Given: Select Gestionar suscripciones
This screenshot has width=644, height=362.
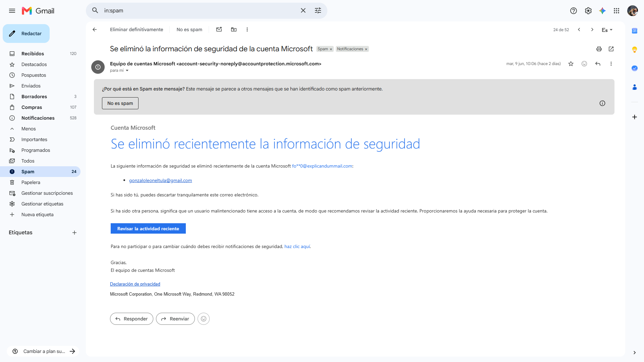Looking at the screenshot, I should tap(40, 193).
